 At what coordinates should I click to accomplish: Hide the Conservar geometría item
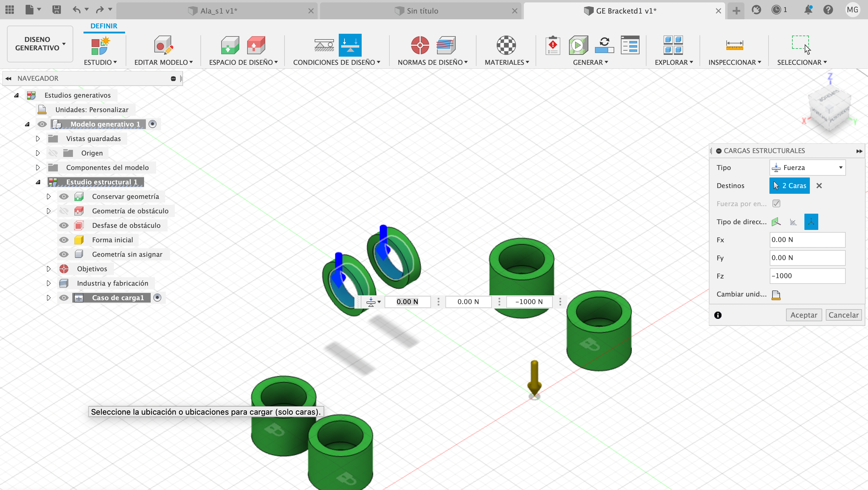(64, 196)
